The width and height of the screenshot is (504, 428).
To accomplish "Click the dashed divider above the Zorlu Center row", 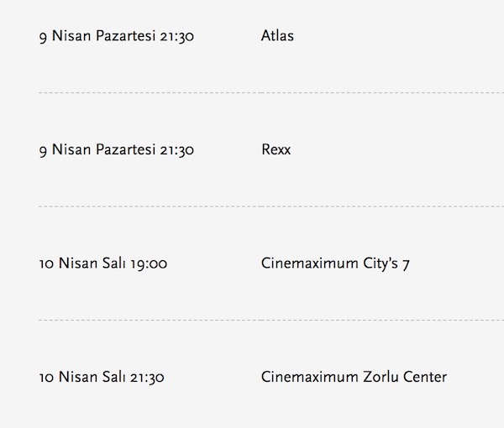I will [x=252, y=320].
